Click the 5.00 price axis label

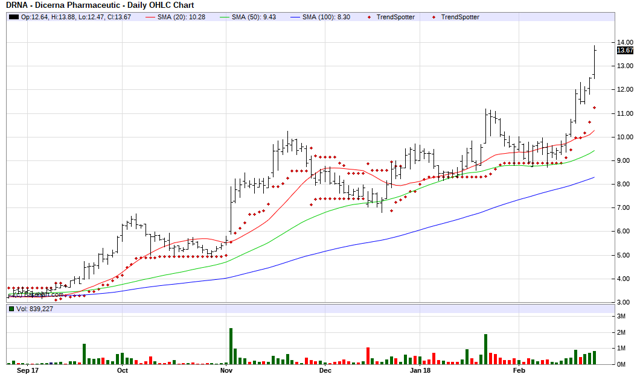[625, 255]
